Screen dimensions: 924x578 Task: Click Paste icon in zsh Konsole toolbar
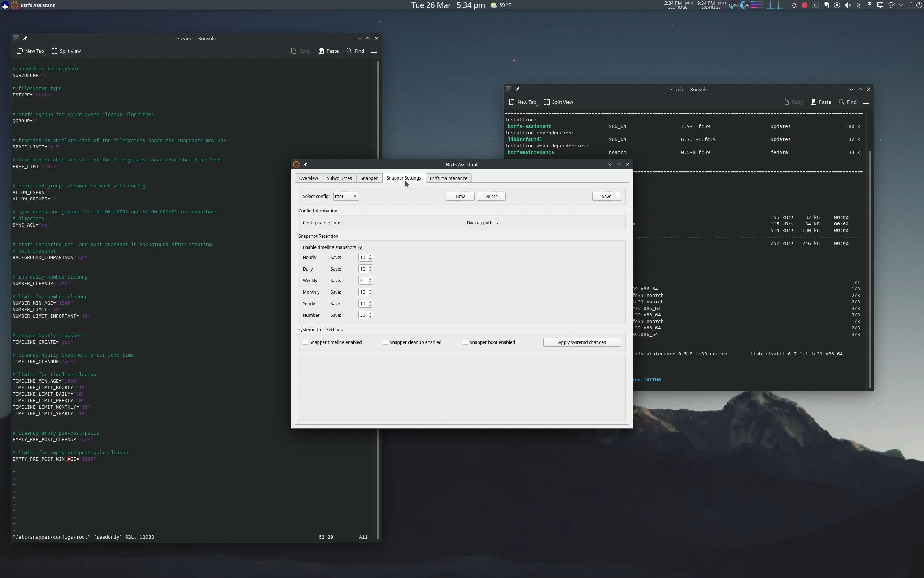[x=813, y=102]
